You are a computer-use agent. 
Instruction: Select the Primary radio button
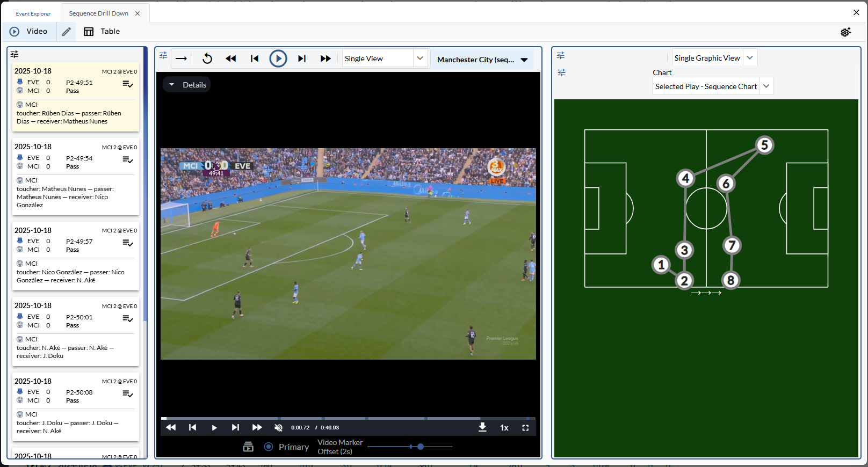click(269, 447)
